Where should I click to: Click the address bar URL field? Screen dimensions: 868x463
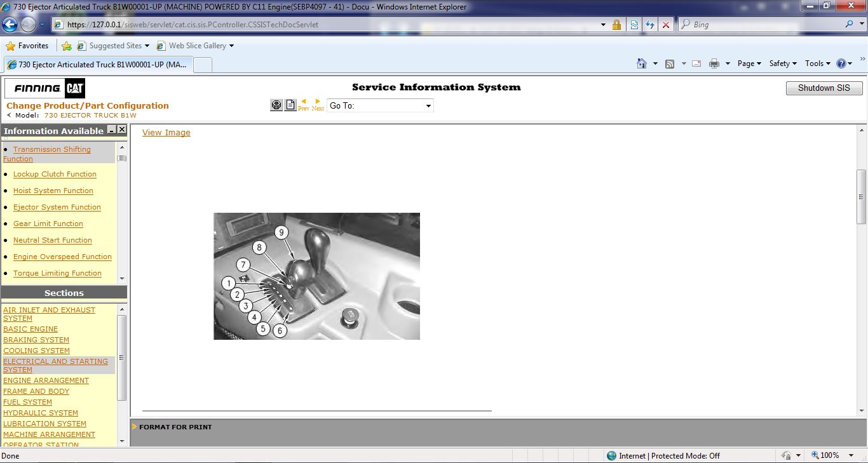click(x=324, y=25)
